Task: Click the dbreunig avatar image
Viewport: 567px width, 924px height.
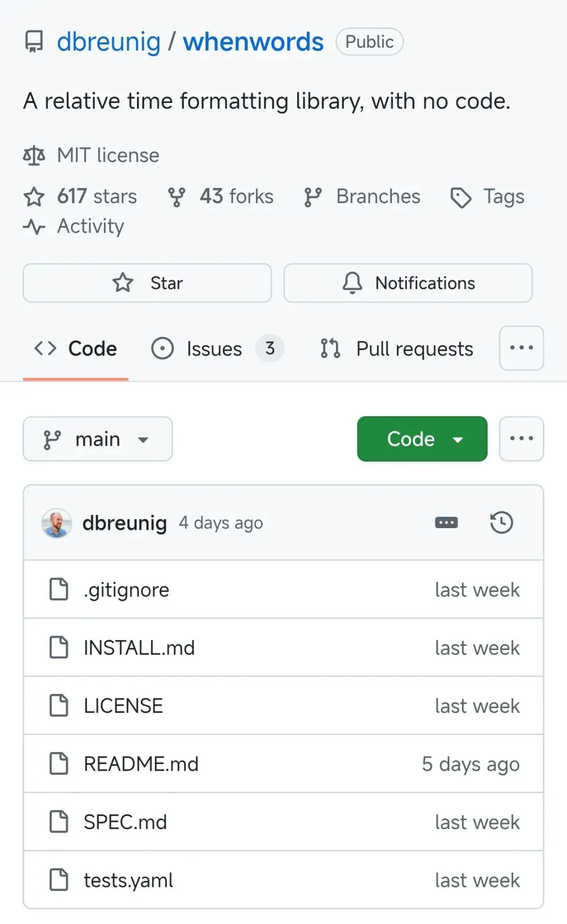Action: coord(57,523)
